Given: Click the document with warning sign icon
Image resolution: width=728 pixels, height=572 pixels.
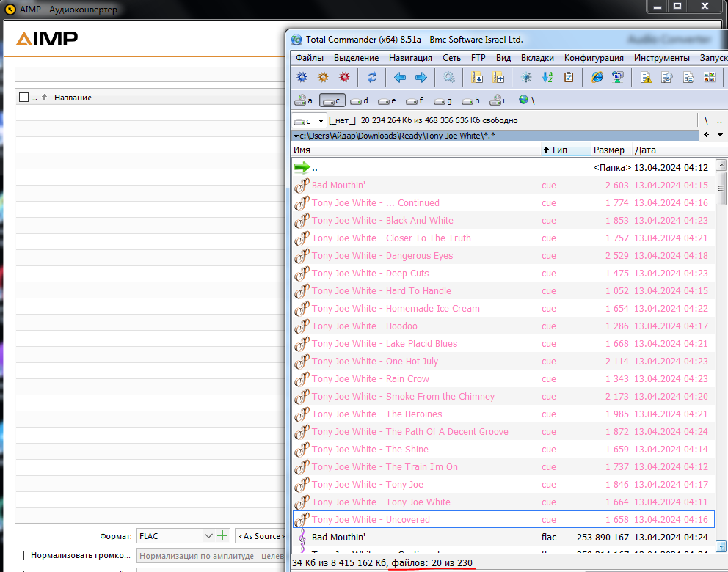Looking at the screenshot, I should click(646, 77).
